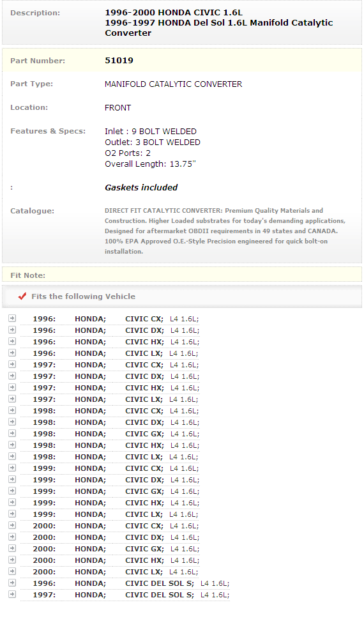Viewport: 364px width, 621px height.
Task: Click the Fit Note section bar
Action: (x=182, y=275)
